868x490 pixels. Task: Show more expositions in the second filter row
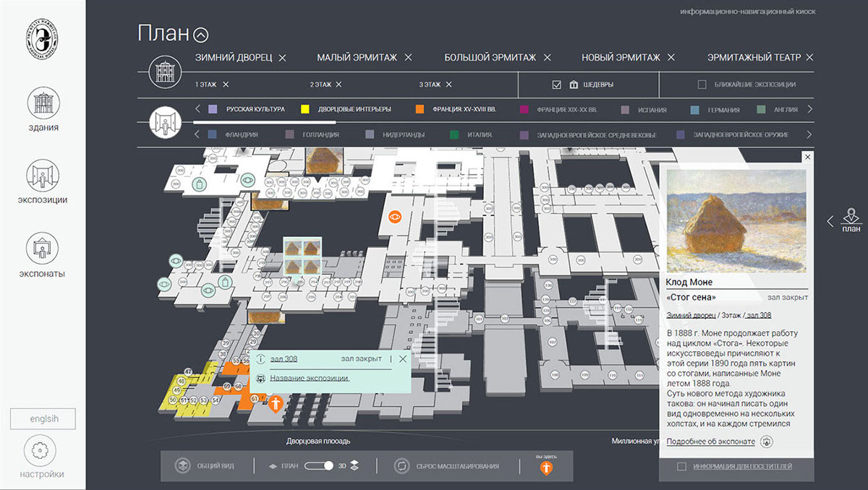[x=809, y=134]
